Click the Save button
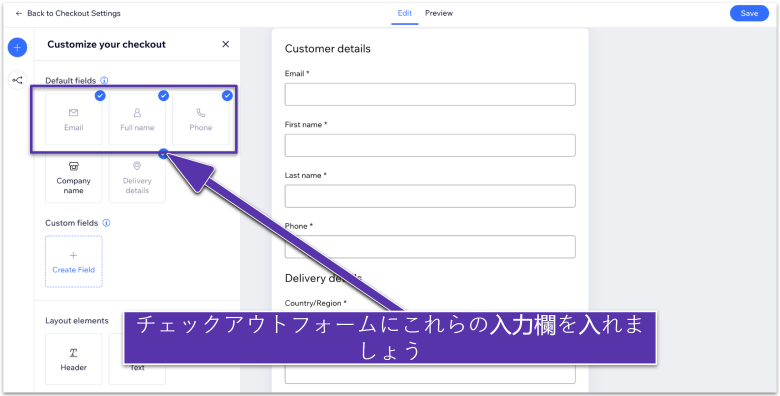780x396 pixels. [x=749, y=13]
